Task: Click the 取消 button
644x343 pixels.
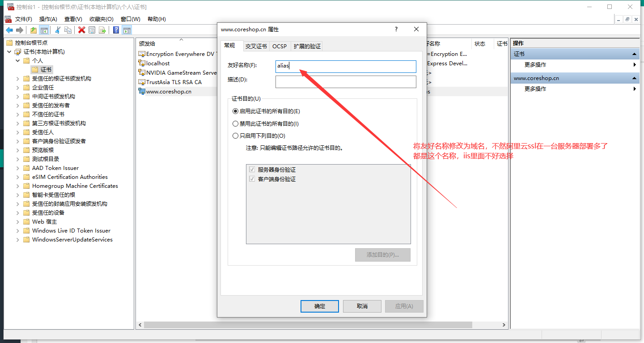Action: [362, 306]
